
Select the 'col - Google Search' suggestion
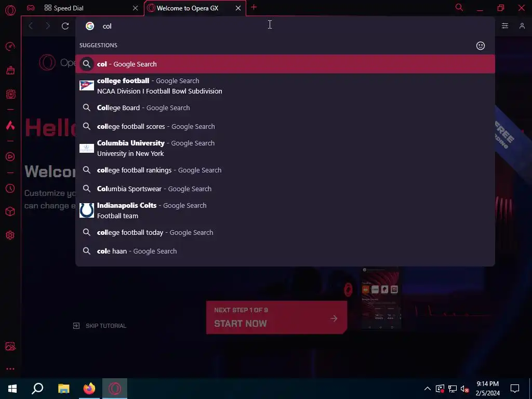[x=285, y=64]
